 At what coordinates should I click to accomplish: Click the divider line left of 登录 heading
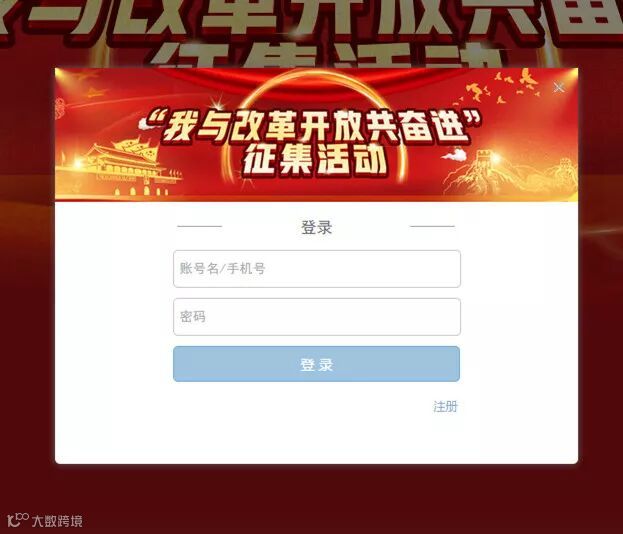tap(199, 226)
